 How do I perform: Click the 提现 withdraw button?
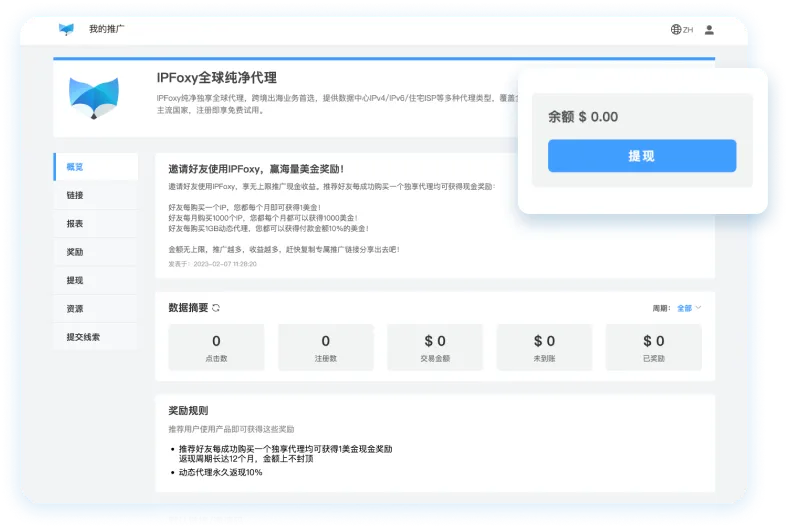coord(642,156)
